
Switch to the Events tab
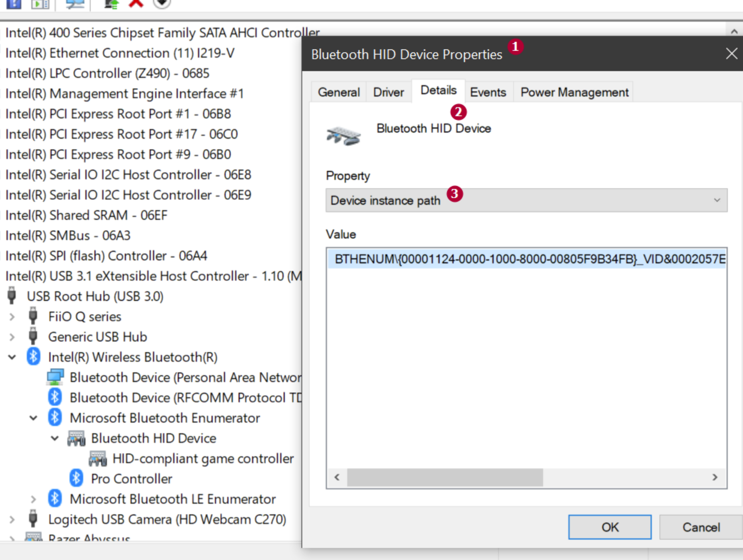pos(488,92)
